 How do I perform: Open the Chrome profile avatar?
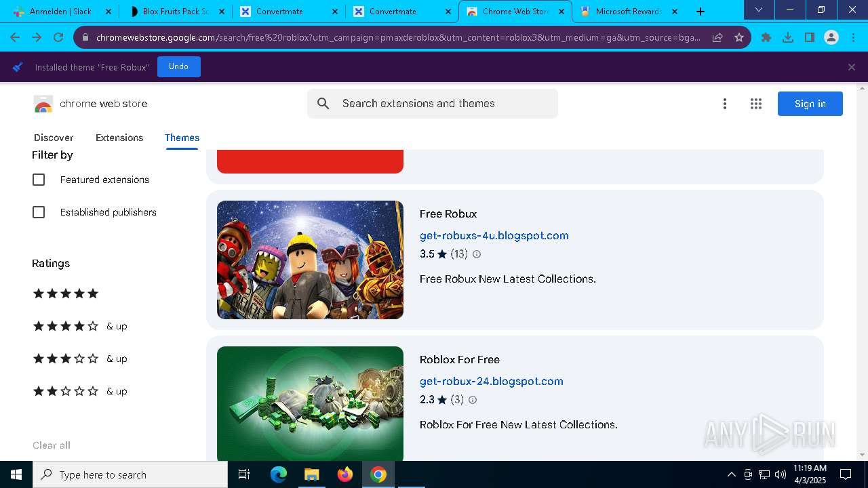tap(831, 37)
